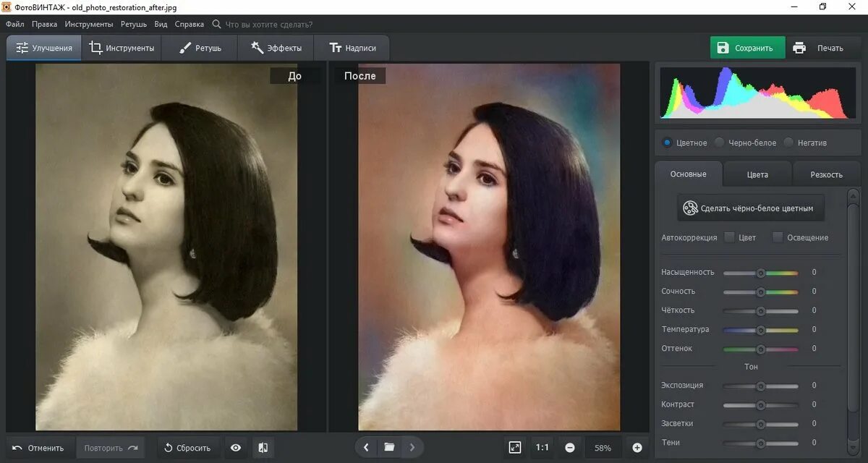Click the Насыщенность slider handle
868x463 pixels.
(761, 273)
